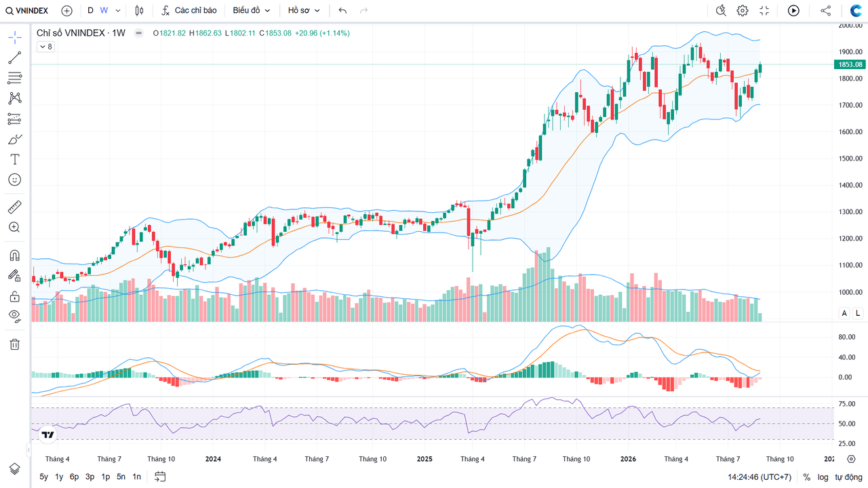Screen dimensions: 868x488
Task: Click the grey pill icon beside the chart title
Action: (x=139, y=33)
